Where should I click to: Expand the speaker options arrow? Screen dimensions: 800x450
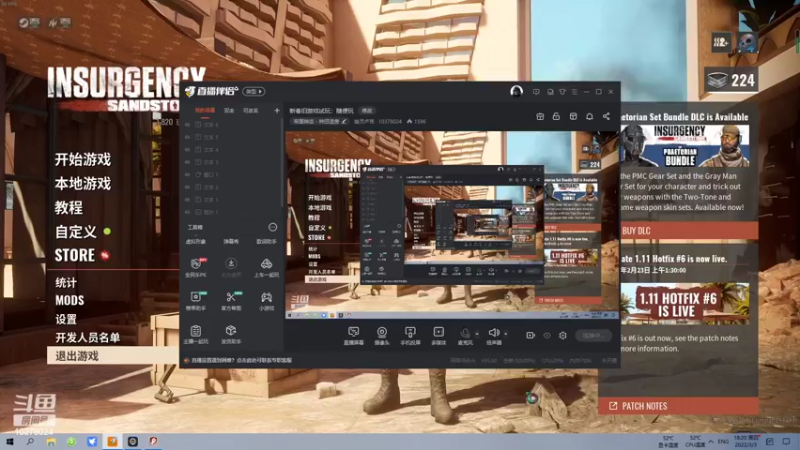pos(506,334)
